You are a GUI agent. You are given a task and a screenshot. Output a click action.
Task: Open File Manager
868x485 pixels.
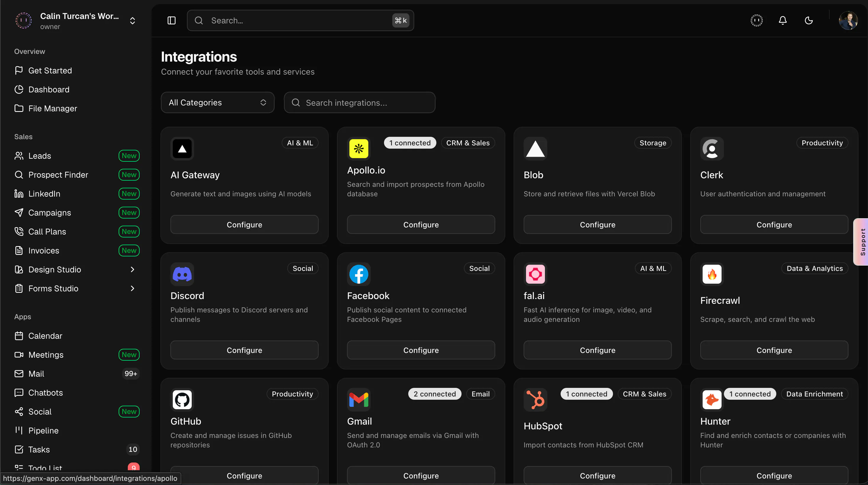(x=77, y=108)
